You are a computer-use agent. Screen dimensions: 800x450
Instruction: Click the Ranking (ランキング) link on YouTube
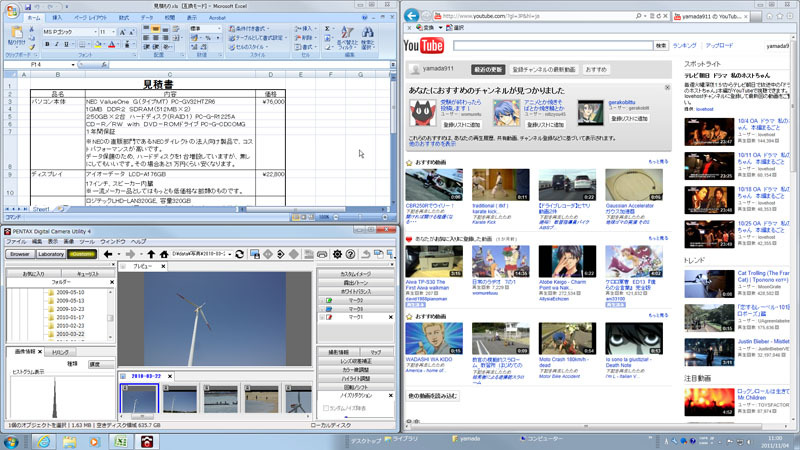tap(684, 45)
